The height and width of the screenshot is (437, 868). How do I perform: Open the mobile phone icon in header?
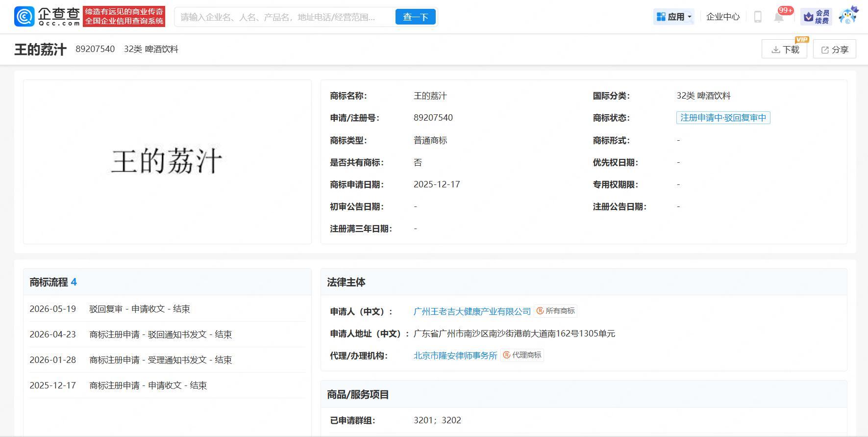tap(757, 17)
